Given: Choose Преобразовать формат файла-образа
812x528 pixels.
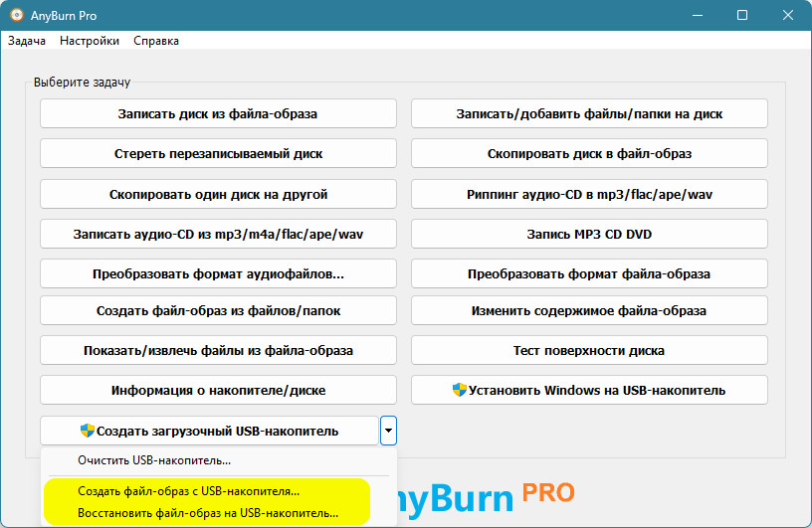Looking at the screenshot, I should 589,273.
